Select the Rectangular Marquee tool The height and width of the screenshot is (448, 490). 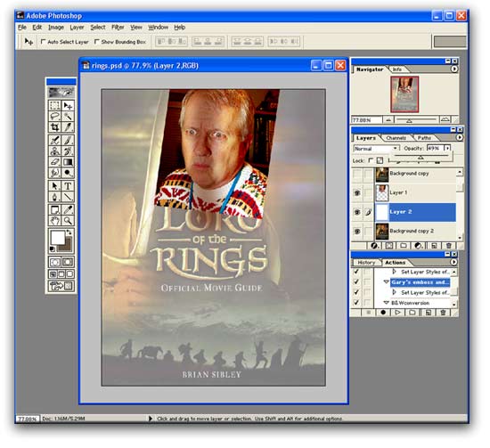click(x=54, y=106)
